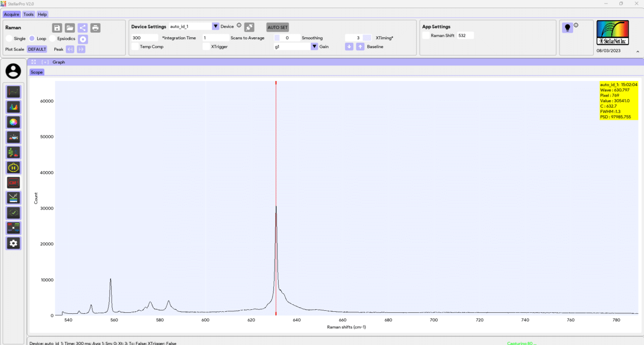The width and height of the screenshot is (644, 345).
Task: Click the lamp icon near the top right
Action: [568, 28]
